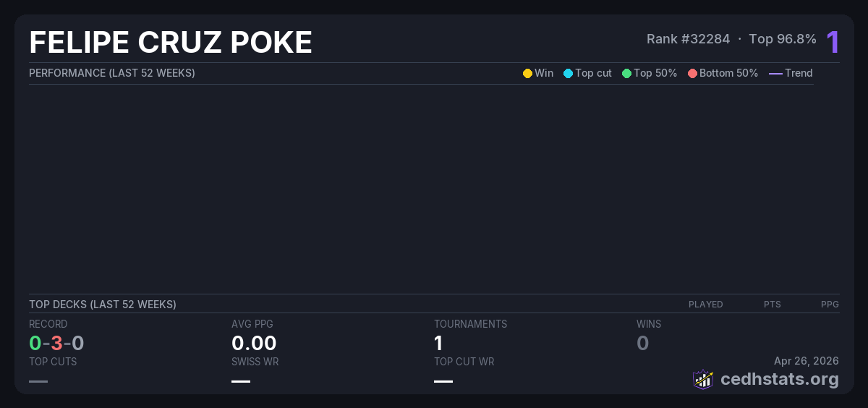Sort by the PPG column header
The image size is (868, 408).
pyautogui.click(x=830, y=305)
